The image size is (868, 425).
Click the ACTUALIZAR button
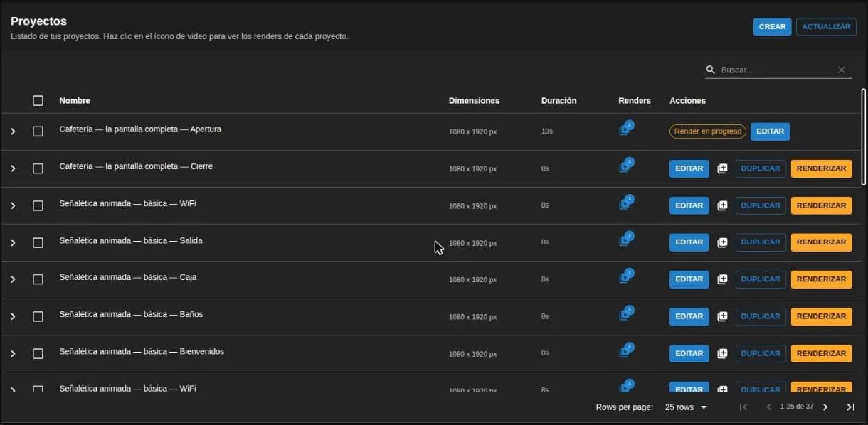click(826, 26)
